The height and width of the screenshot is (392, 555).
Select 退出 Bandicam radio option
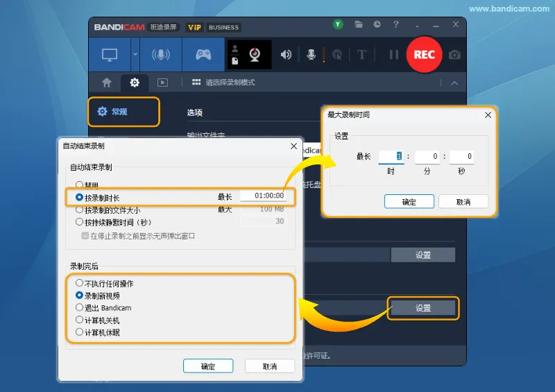(79, 307)
